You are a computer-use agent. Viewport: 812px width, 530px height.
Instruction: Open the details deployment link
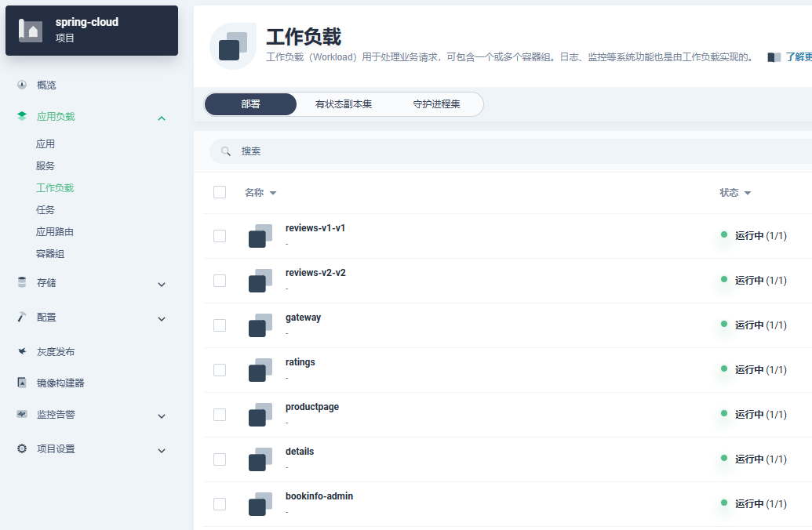pos(300,452)
